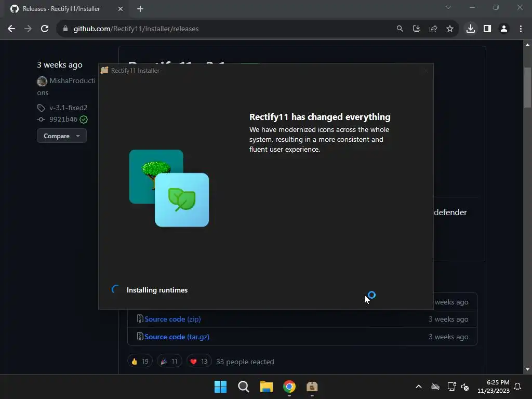Go back in Chrome browser
This screenshot has width=532, height=399.
11,29
